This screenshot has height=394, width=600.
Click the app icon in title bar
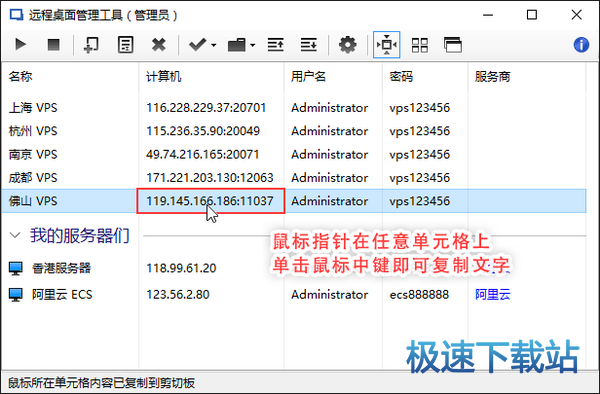click(16, 15)
